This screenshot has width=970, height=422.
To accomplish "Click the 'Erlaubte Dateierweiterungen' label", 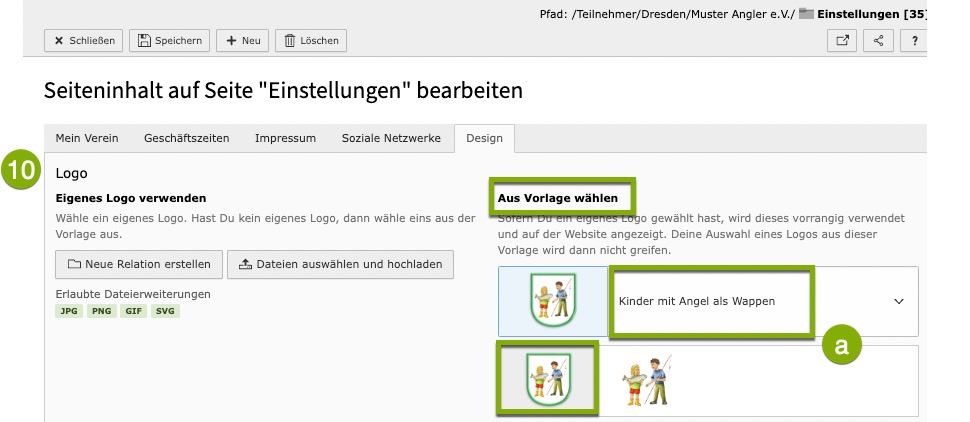I will pyautogui.click(x=133, y=294).
